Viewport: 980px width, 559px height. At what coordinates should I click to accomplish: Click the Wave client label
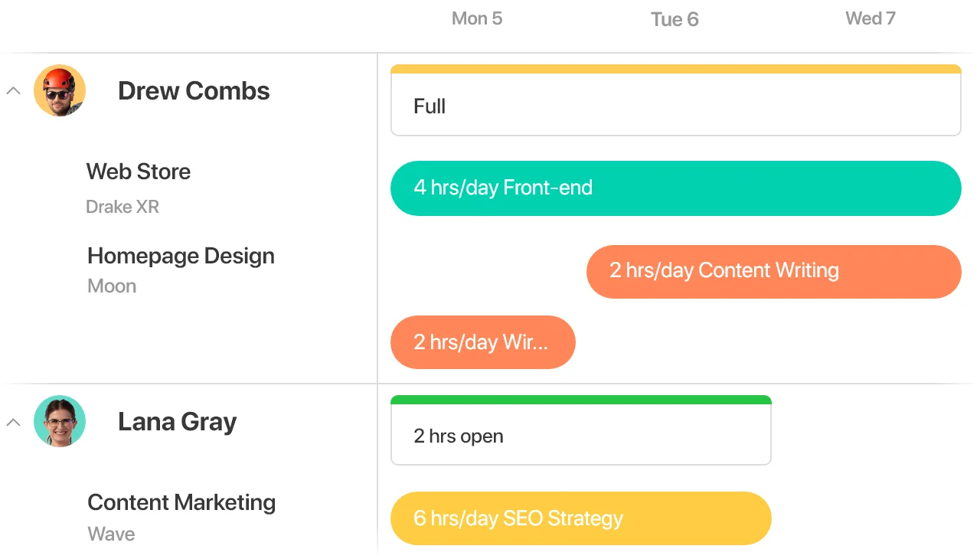111,534
